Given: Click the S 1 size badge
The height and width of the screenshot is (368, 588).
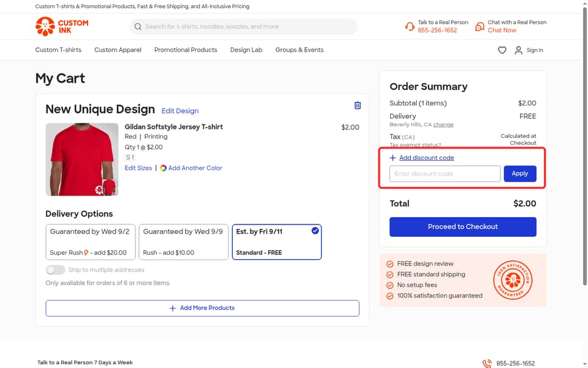Looking at the screenshot, I should click(130, 158).
